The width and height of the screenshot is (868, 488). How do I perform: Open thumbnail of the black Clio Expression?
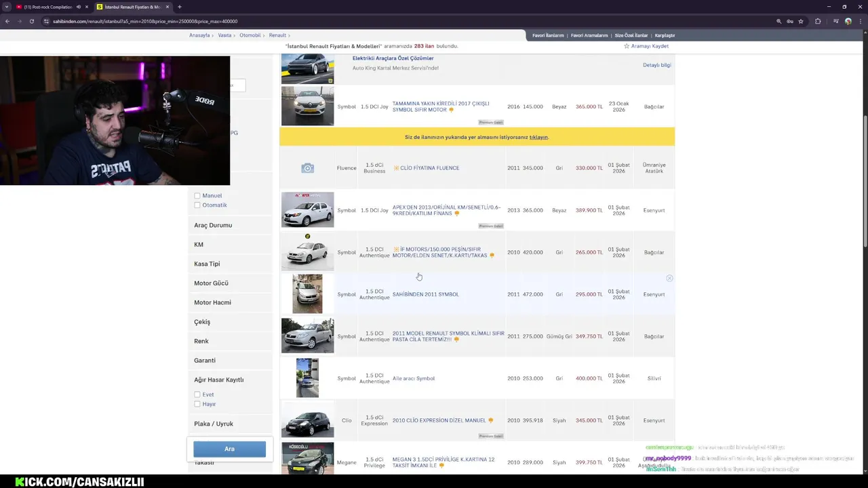(x=308, y=420)
